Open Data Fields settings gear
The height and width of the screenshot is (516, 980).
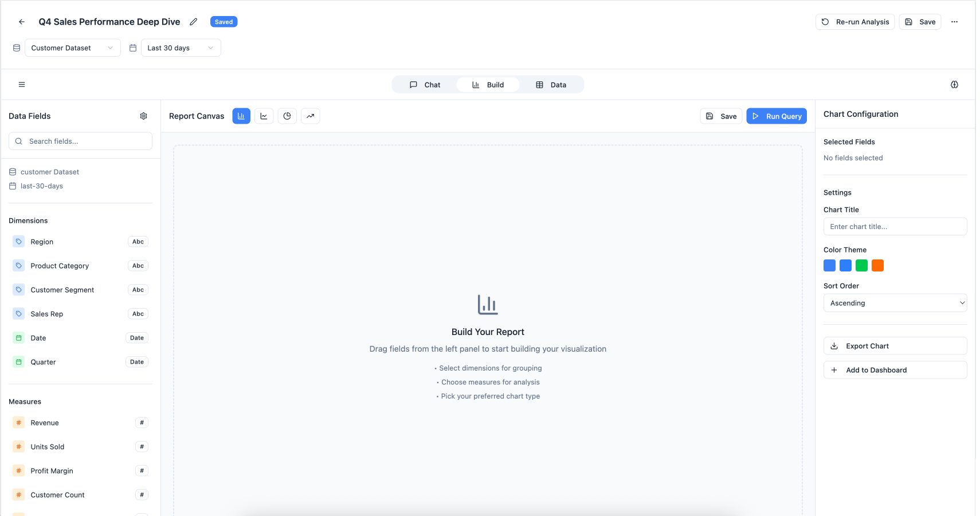(143, 116)
